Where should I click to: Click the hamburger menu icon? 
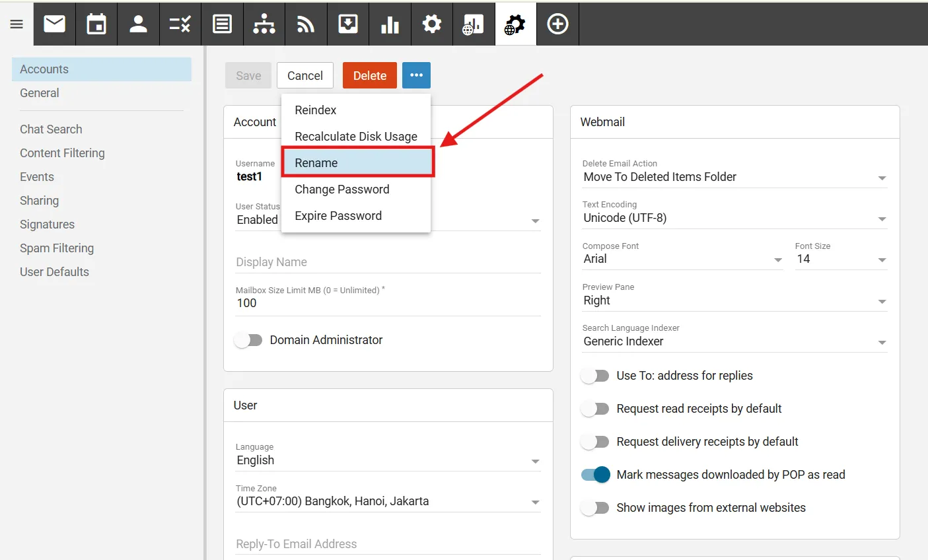[x=17, y=24]
